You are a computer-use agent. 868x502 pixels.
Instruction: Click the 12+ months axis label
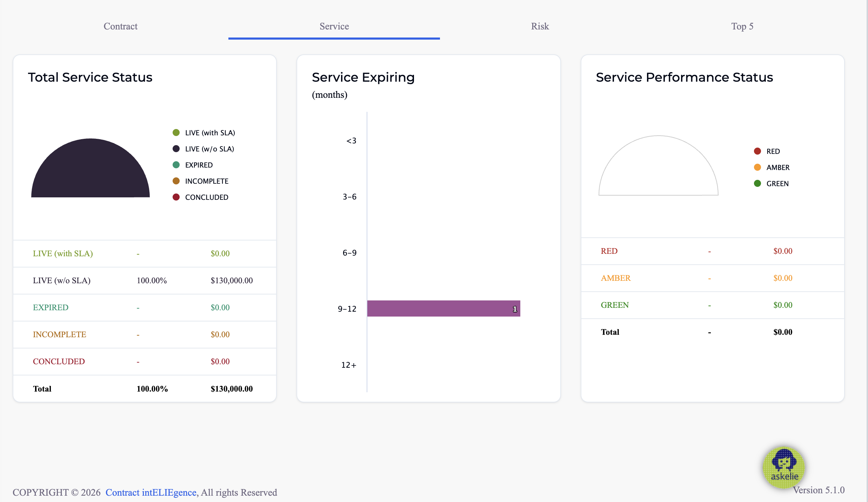349,365
